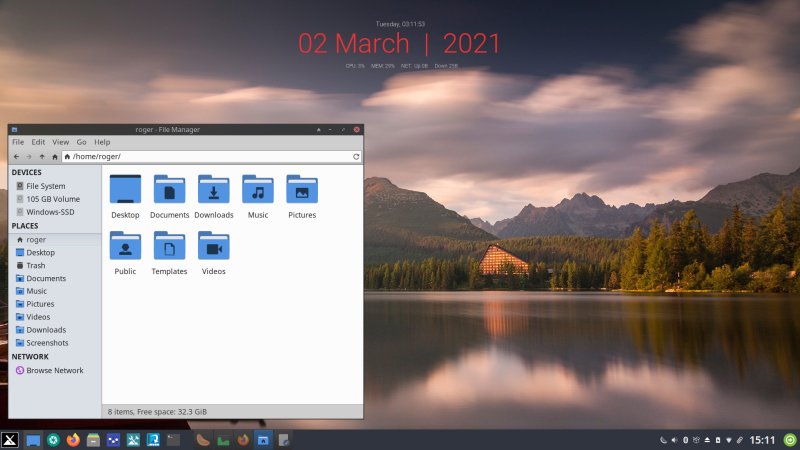Open the File menu
The height and width of the screenshot is (450, 800).
click(x=18, y=142)
